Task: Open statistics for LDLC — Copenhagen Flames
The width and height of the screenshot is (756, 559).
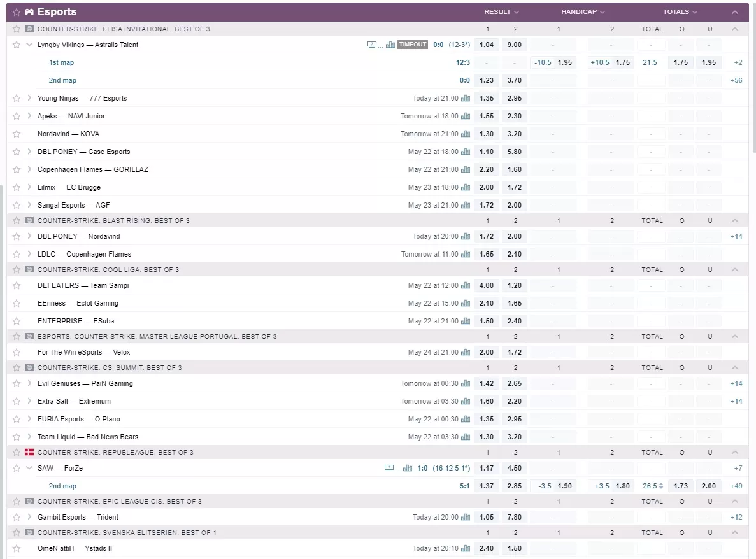Action: click(x=466, y=255)
